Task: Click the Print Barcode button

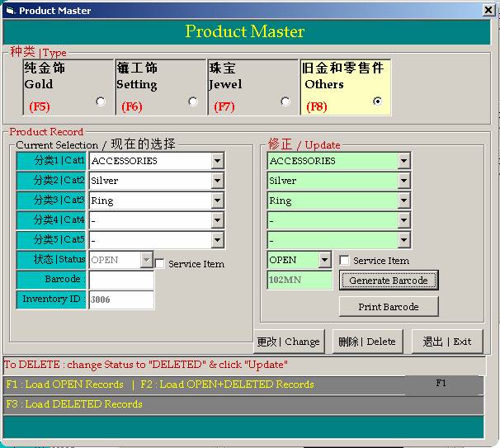Action: point(388,307)
